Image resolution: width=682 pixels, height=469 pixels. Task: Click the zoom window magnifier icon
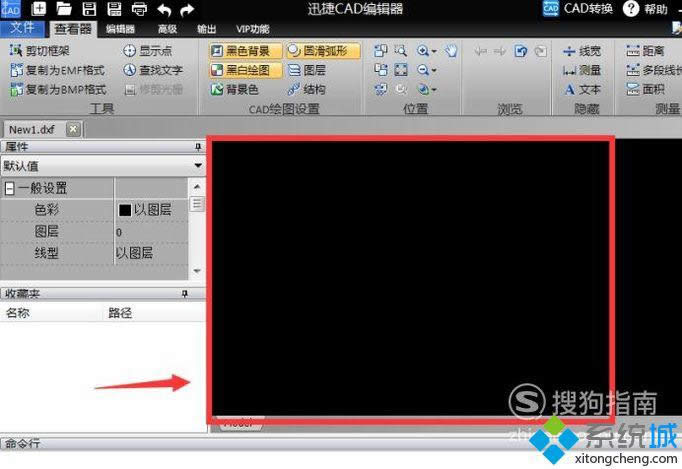401,51
